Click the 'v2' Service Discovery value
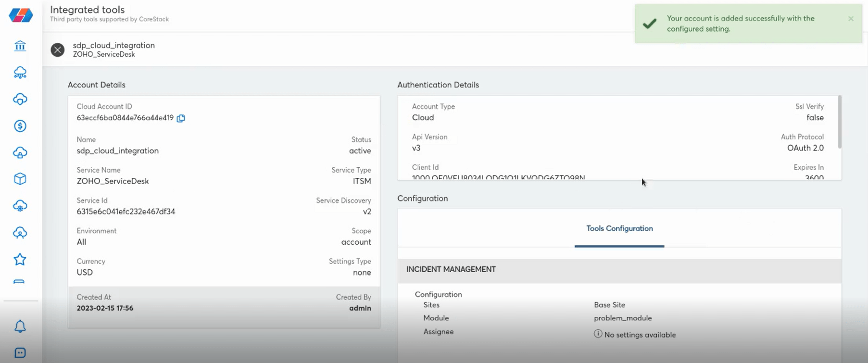 367,212
